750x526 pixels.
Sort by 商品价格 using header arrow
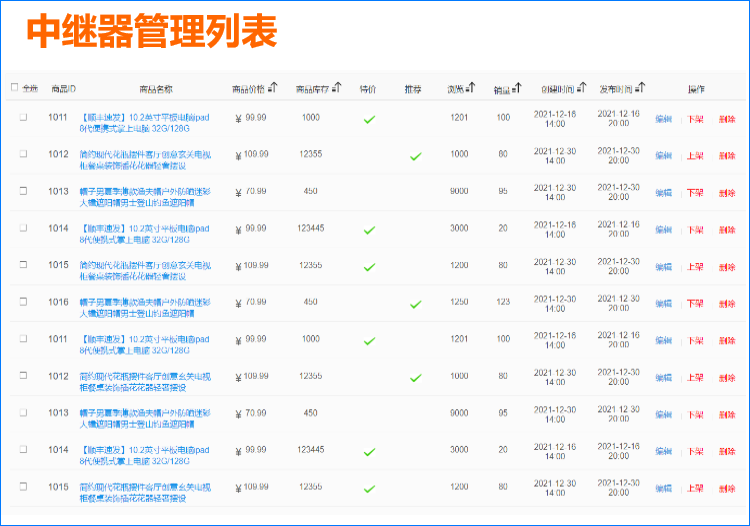(273, 88)
